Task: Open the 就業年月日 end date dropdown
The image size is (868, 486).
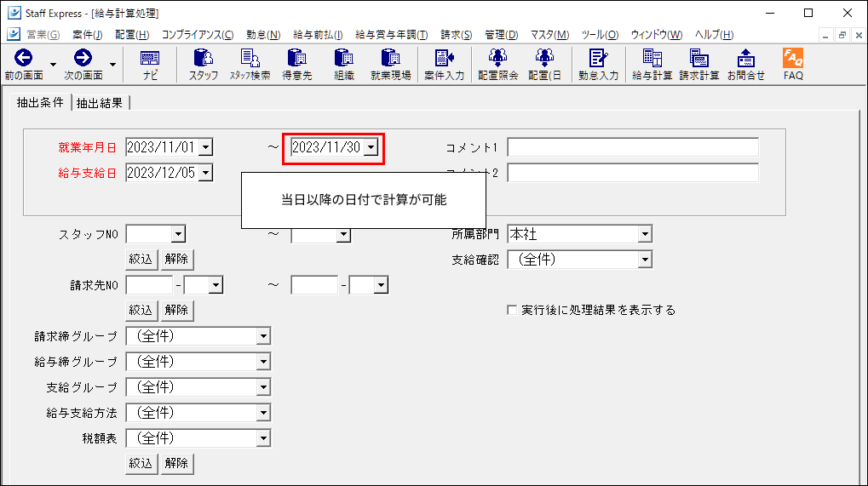Action: (x=371, y=147)
